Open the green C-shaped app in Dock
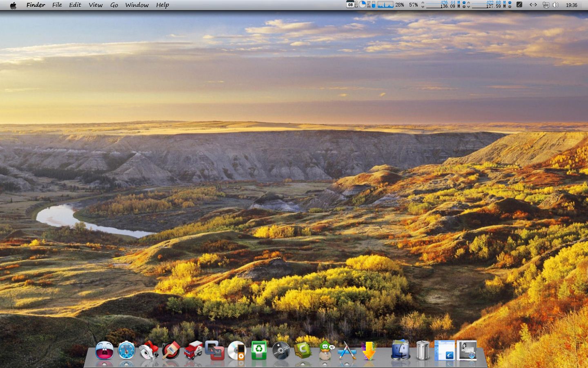This screenshot has height=368, width=588. click(x=303, y=350)
